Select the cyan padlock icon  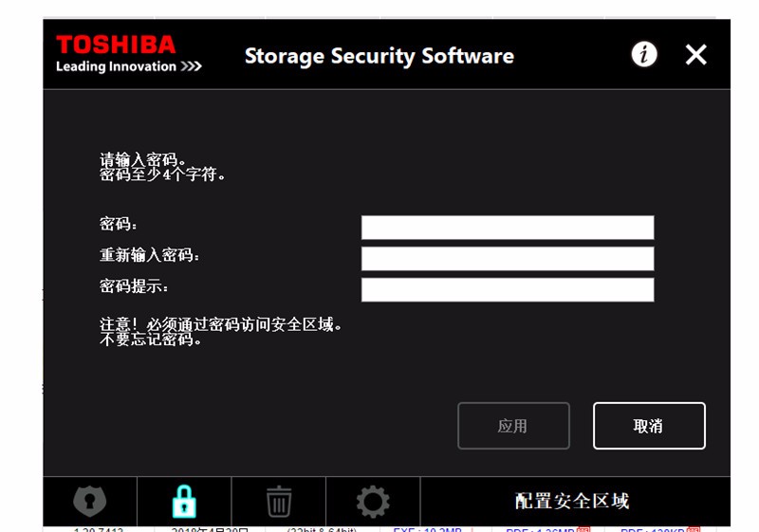pyautogui.click(x=184, y=502)
